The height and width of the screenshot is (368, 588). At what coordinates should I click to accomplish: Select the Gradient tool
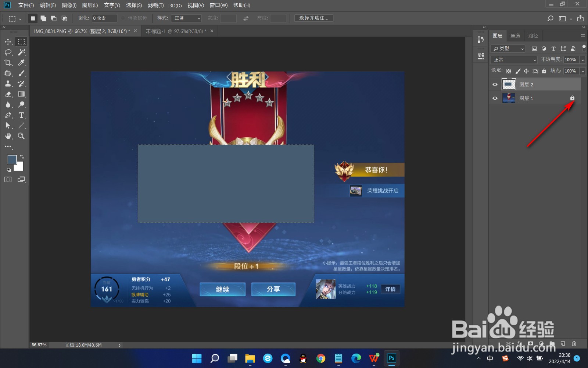coord(22,94)
